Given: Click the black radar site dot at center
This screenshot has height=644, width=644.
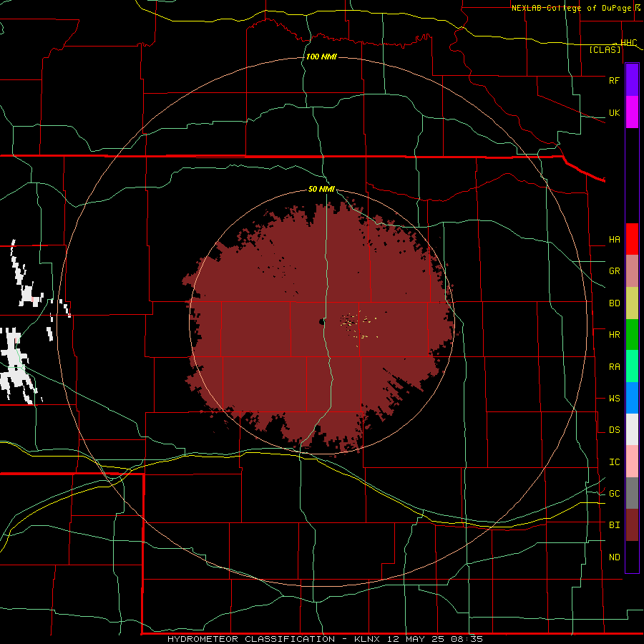Looking at the screenshot, I should click(321, 322).
